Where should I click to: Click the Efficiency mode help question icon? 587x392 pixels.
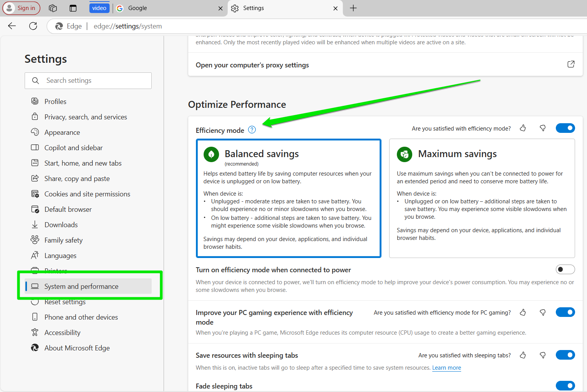252,130
